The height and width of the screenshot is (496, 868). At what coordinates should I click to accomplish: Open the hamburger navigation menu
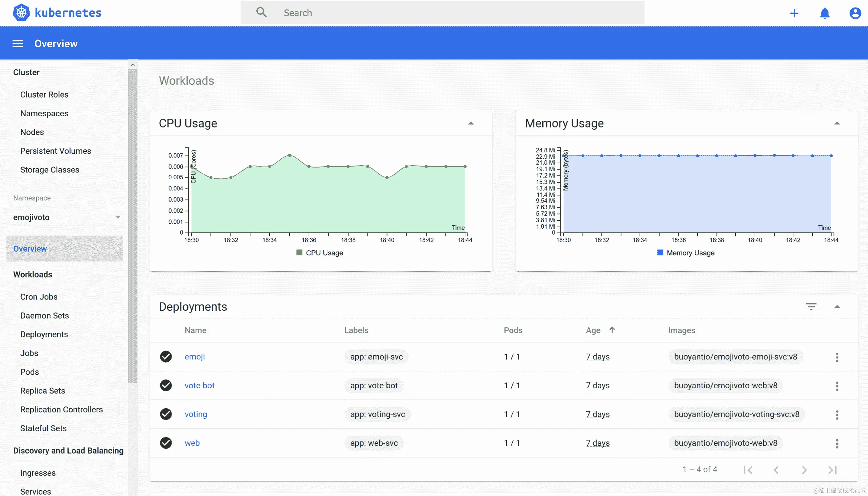pos(18,44)
